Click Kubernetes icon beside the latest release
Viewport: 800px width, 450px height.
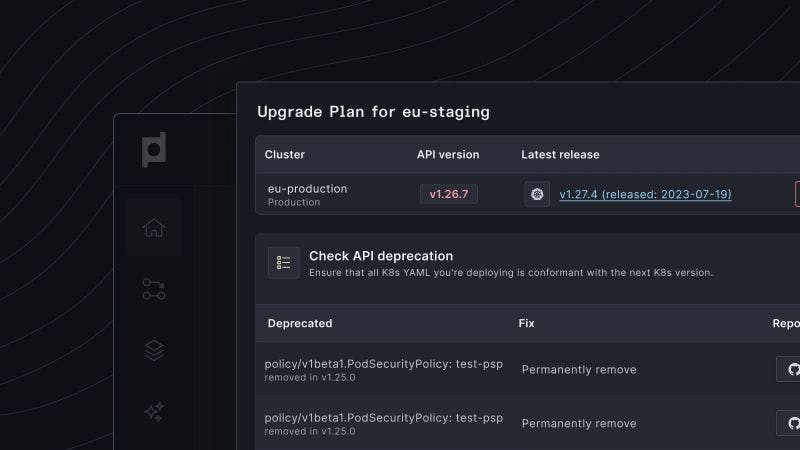click(x=537, y=194)
